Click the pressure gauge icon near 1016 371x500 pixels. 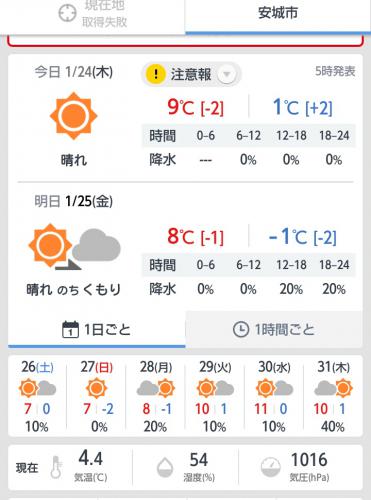pos(271,467)
